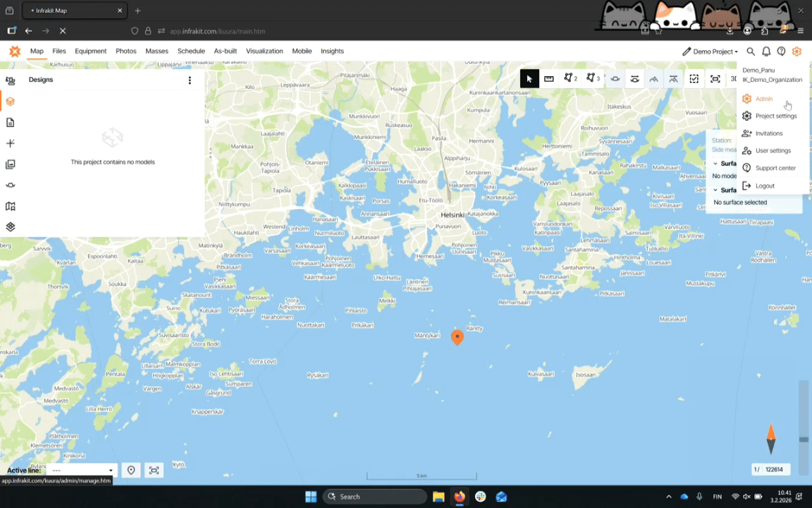
Task: Open the Map tab
Action: point(37,51)
